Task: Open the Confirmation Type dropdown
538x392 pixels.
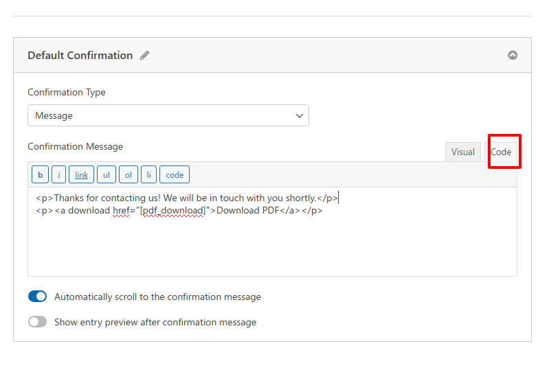Action: [168, 115]
